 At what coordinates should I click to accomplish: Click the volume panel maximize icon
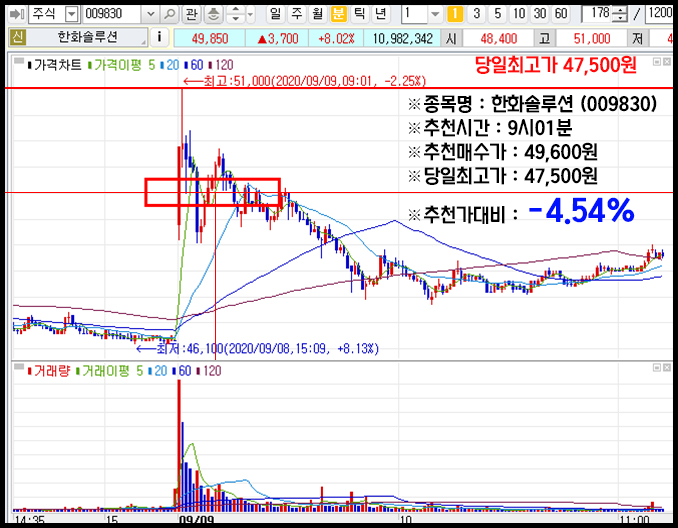tap(657, 367)
